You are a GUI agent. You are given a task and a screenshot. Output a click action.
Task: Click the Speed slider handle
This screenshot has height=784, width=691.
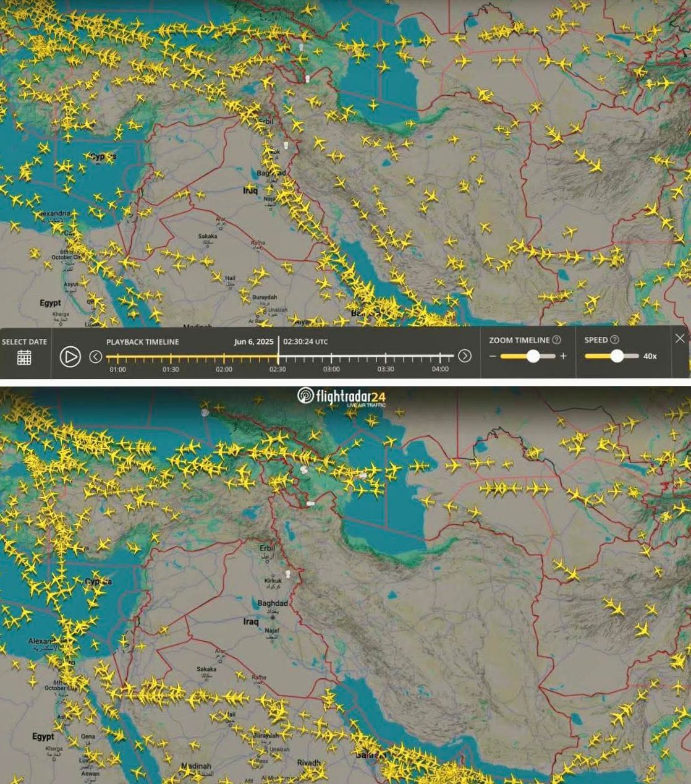point(617,356)
